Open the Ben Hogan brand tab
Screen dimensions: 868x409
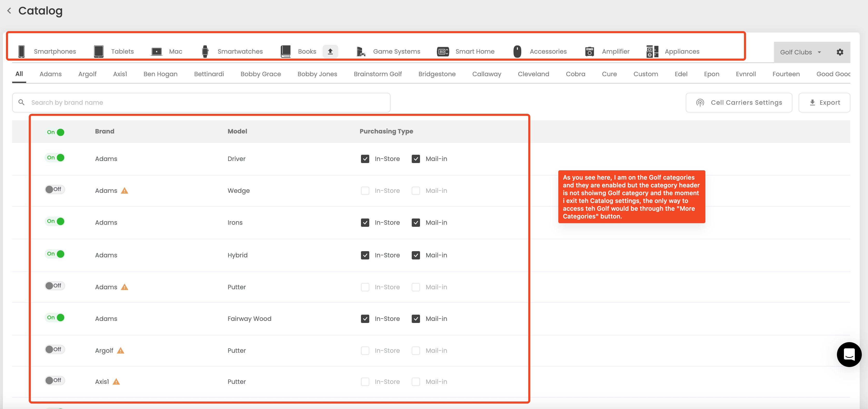pos(160,74)
